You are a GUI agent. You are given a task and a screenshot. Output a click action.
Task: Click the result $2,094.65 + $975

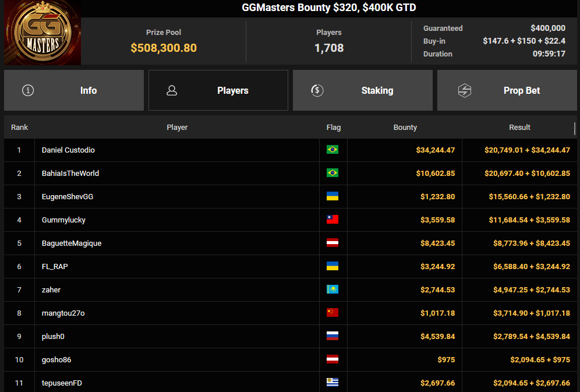[540, 360]
